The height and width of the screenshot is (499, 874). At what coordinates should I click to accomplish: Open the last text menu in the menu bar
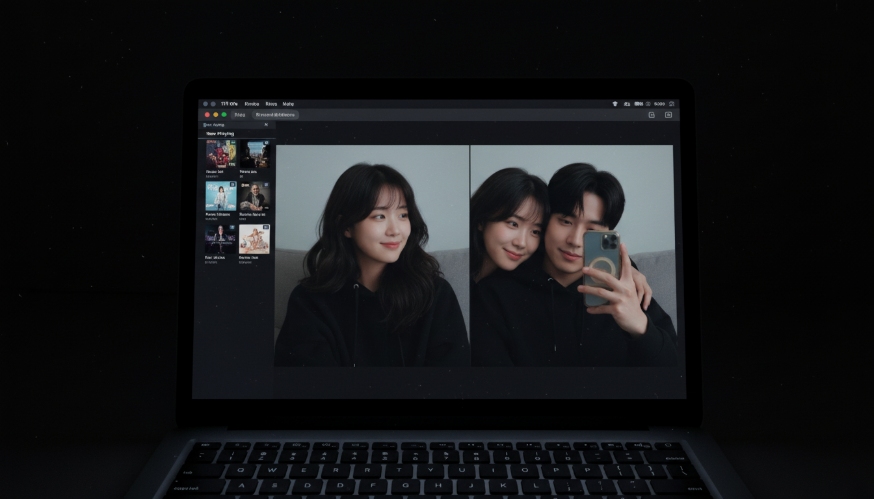288,104
